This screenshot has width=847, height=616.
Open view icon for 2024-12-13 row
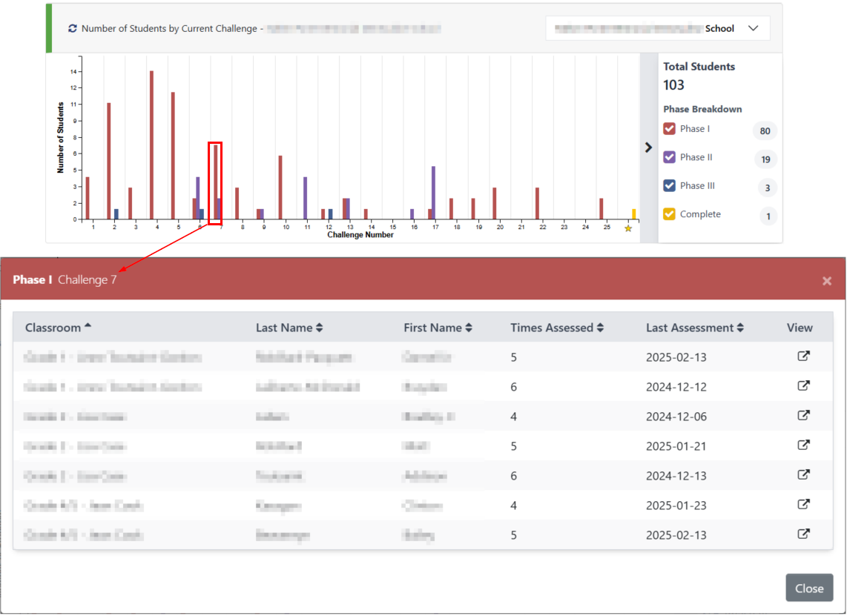(x=804, y=475)
